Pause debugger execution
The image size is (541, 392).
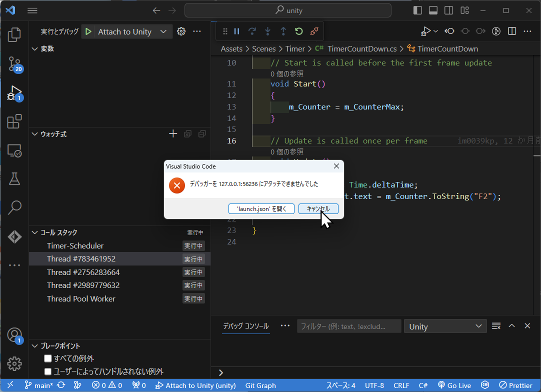[x=235, y=30]
